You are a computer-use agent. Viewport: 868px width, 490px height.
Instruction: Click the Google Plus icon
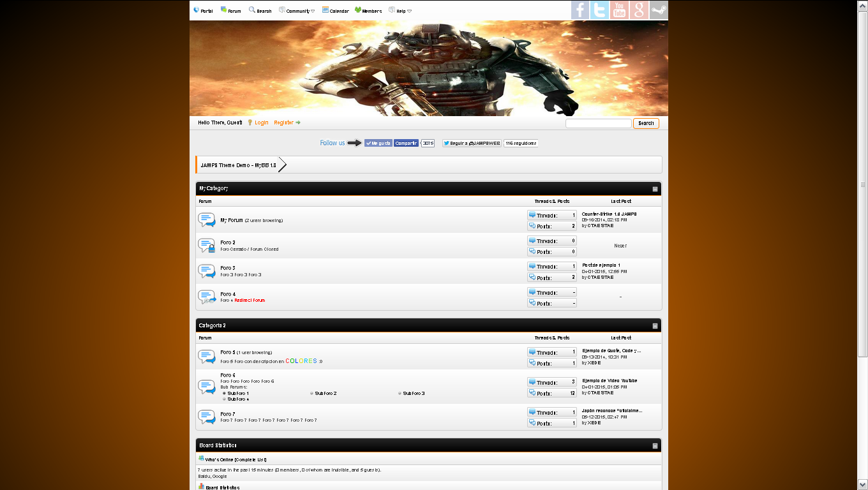click(639, 10)
